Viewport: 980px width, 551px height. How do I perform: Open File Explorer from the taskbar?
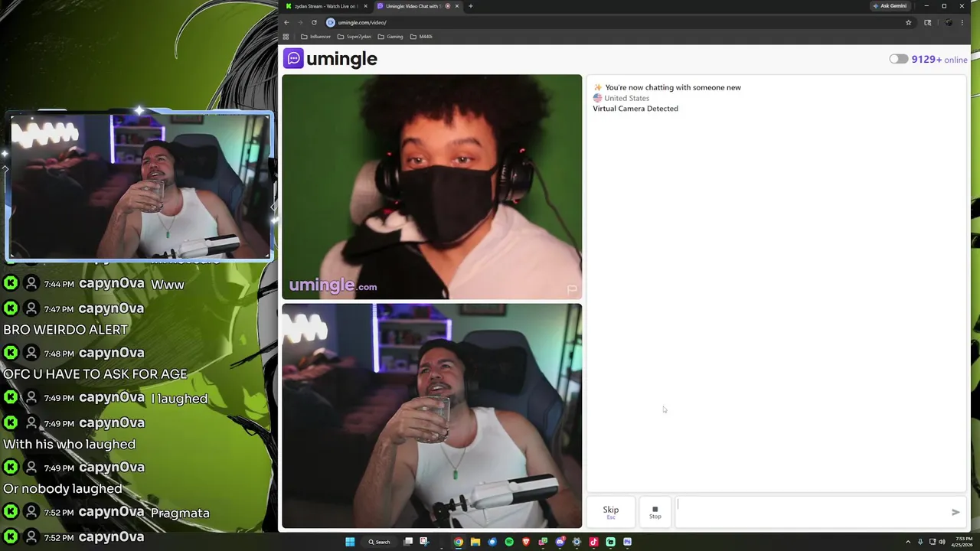pos(475,542)
